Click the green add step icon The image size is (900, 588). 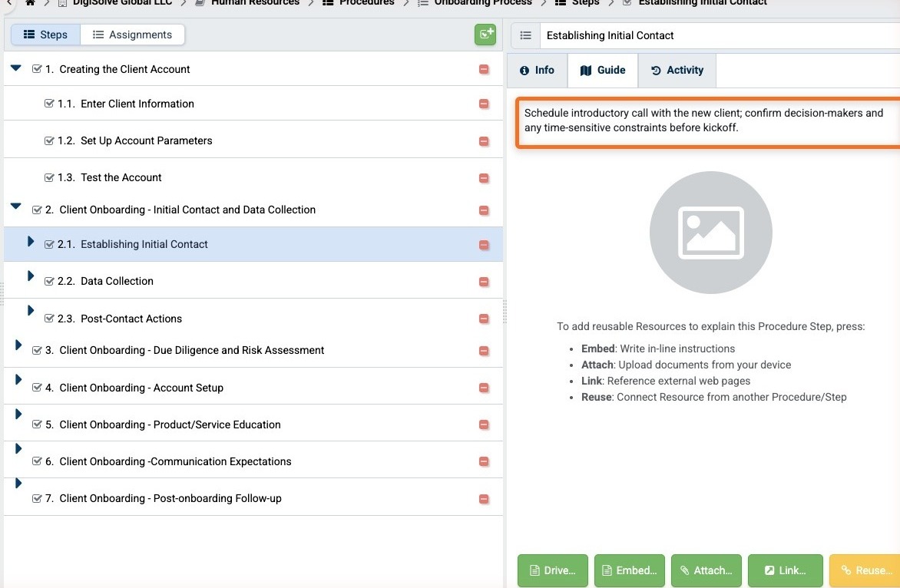[x=485, y=35]
